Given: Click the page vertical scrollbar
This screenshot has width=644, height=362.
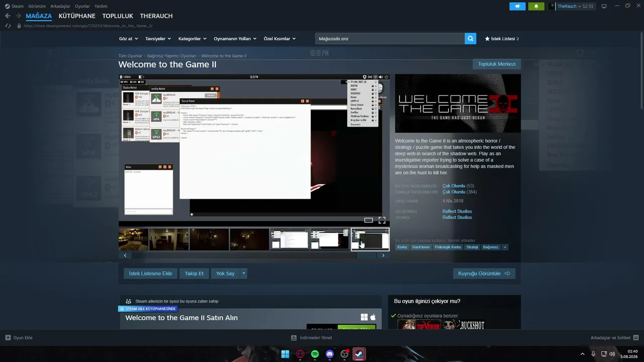Looking at the screenshot, I should [x=641, y=70].
